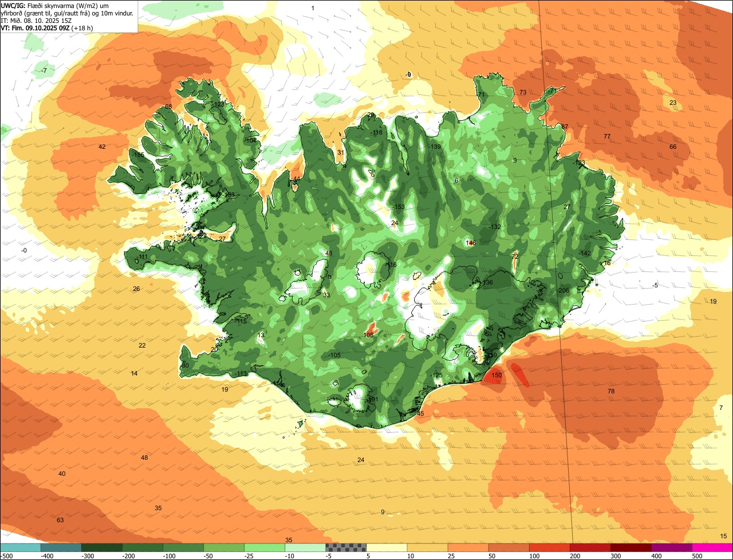
Task: Click the '-500' legend label
Action: (x=6, y=556)
